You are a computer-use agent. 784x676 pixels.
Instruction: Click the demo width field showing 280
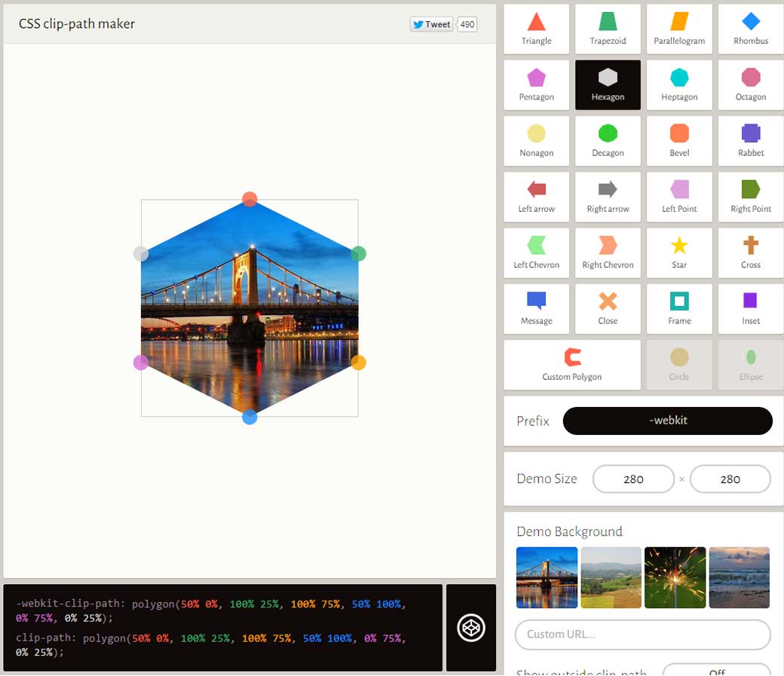click(x=633, y=479)
